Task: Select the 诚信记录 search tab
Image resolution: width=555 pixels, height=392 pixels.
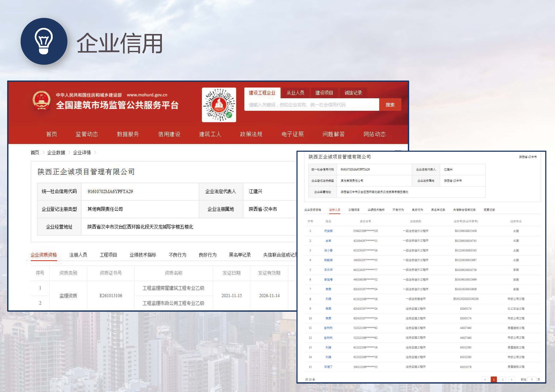Action: coord(353,93)
